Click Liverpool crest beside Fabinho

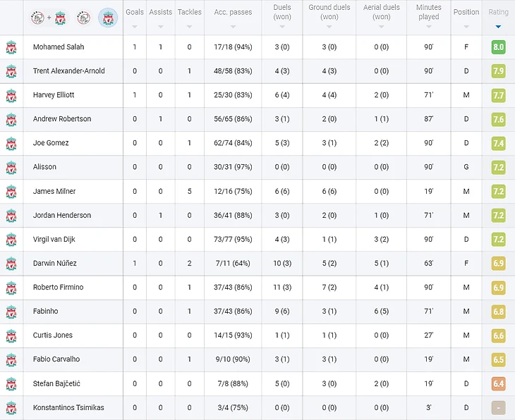pos(11,311)
